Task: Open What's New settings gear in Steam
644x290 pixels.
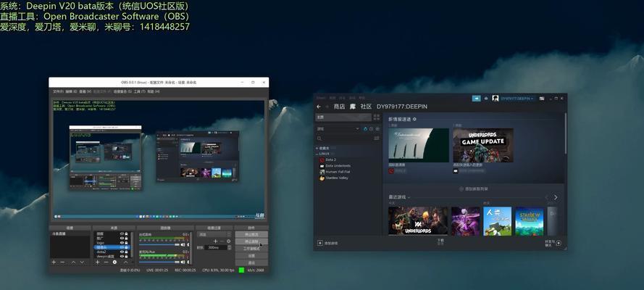Action: pyautogui.click(x=414, y=119)
